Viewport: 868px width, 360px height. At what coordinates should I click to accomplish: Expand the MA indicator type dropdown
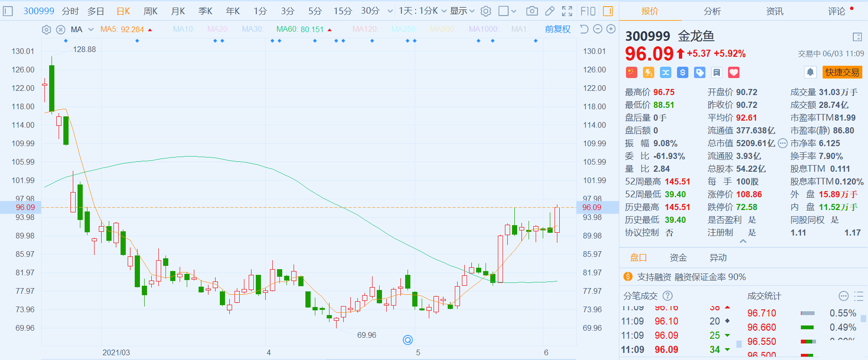tap(91, 30)
